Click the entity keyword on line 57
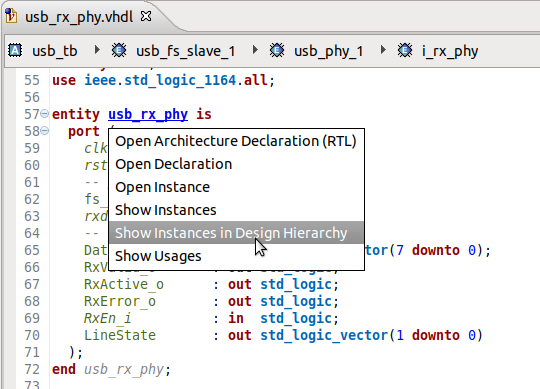Image resolution: width=540 pixels, height=389 pixels. click(76, 114)
